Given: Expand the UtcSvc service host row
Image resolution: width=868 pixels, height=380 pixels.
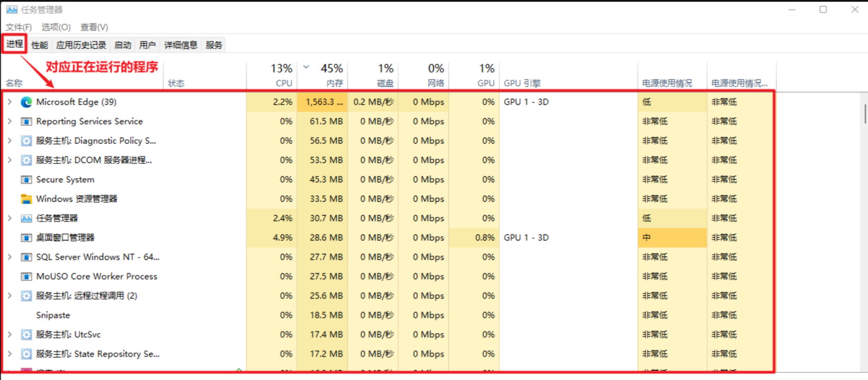Looking at the screenshot, I should 10,334.
